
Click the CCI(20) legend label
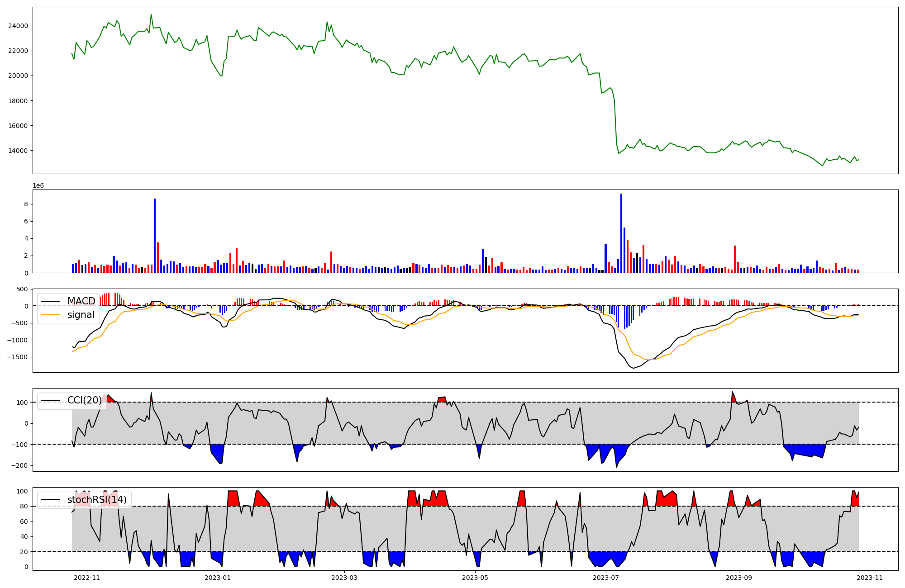point(85,400)
